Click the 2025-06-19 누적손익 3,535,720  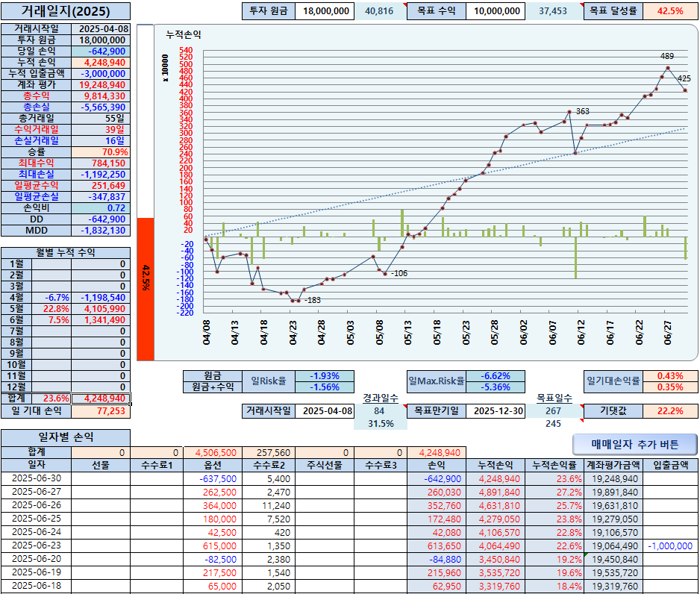tap(496, 572)
